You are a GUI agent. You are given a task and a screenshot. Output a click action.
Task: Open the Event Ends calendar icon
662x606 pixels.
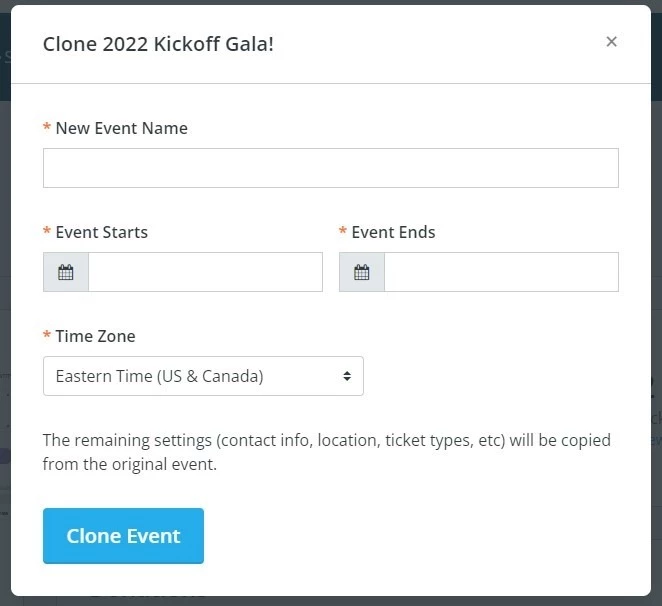[x=362, y=272]
